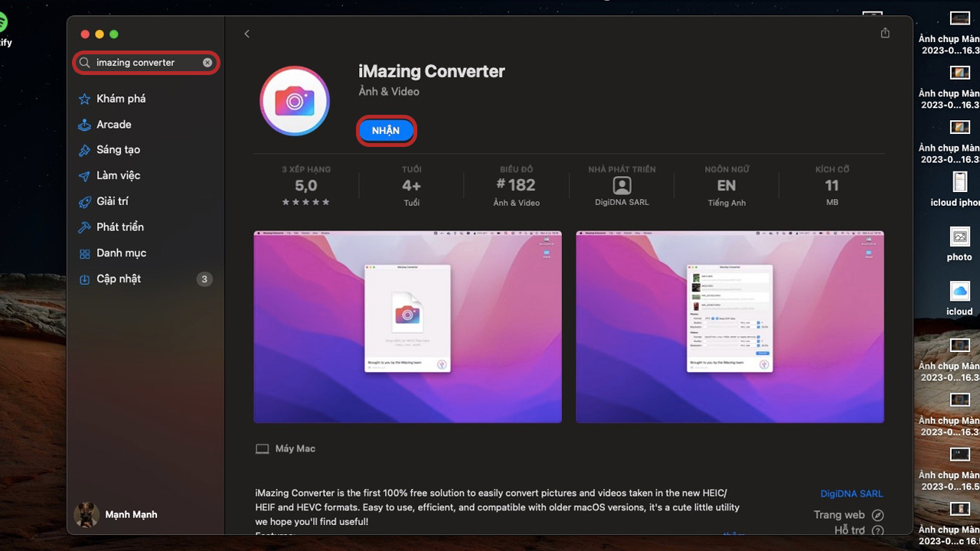
Task: Click the NHẬN download button
Action: (x=386, y=131)
